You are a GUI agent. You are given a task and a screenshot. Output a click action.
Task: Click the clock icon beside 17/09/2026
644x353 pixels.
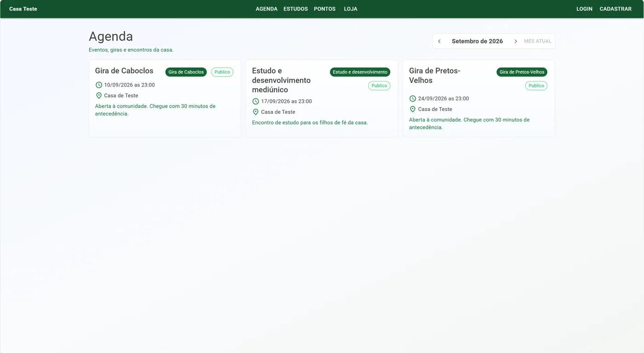tap(256, 101)
